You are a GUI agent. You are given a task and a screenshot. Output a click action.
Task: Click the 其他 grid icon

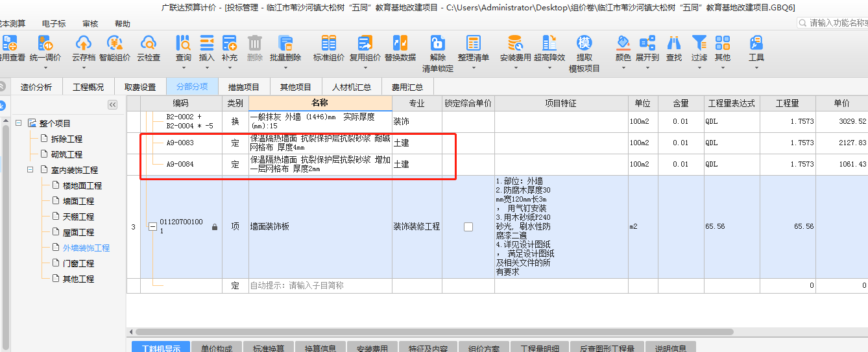point(722,43)
